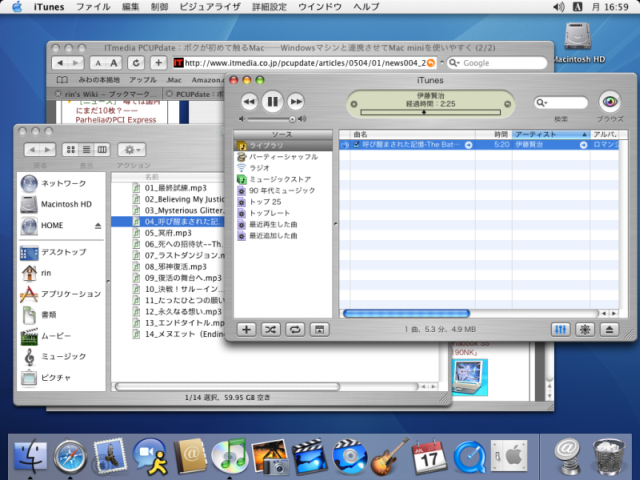
Task: Add bookmark with Safari plus button
Action: pos(158,63)
